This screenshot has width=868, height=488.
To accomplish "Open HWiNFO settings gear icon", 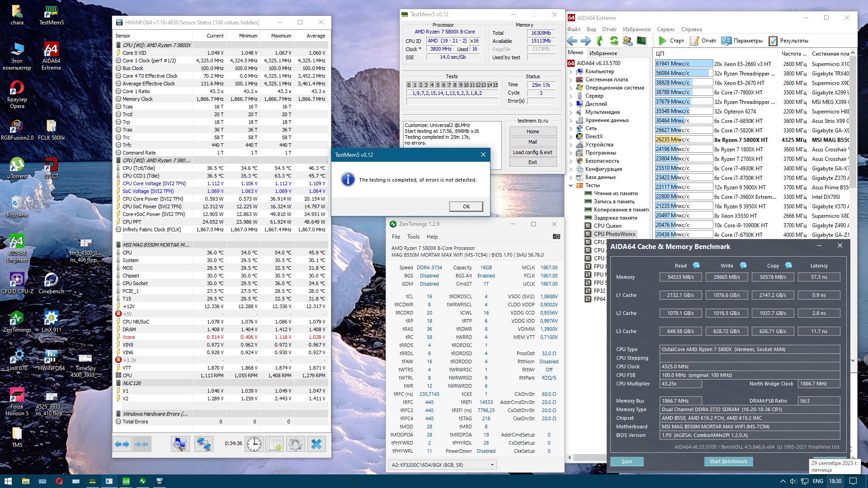I will click(296, 444).
